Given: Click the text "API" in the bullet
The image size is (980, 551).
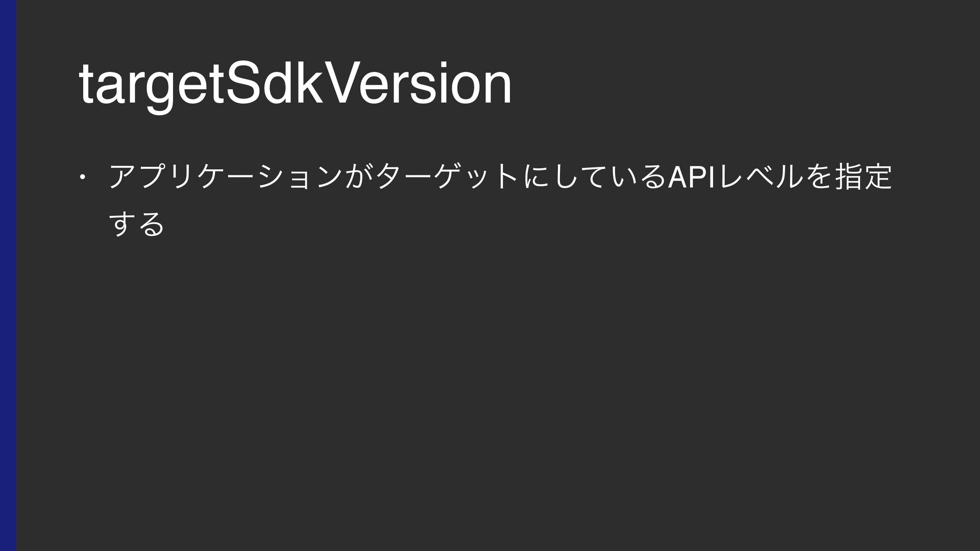Looking at the screenshot, I should coord(691,177).
